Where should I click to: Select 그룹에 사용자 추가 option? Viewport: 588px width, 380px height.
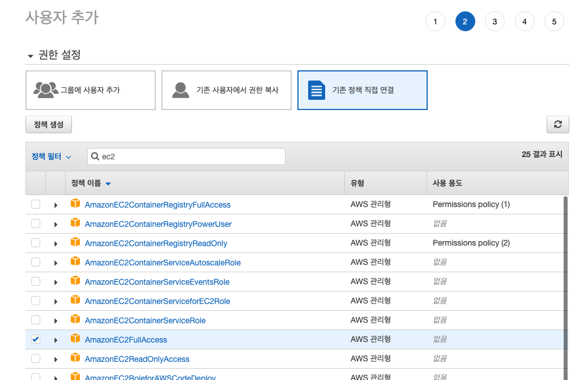point(91,90)
